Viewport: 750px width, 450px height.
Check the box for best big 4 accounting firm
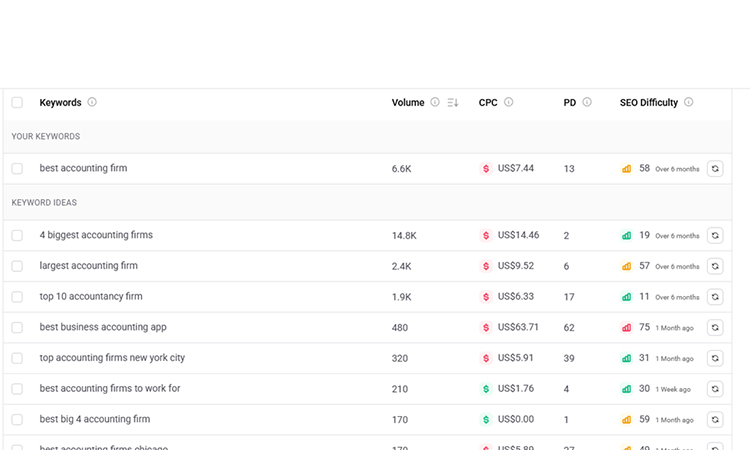point(17,419)
